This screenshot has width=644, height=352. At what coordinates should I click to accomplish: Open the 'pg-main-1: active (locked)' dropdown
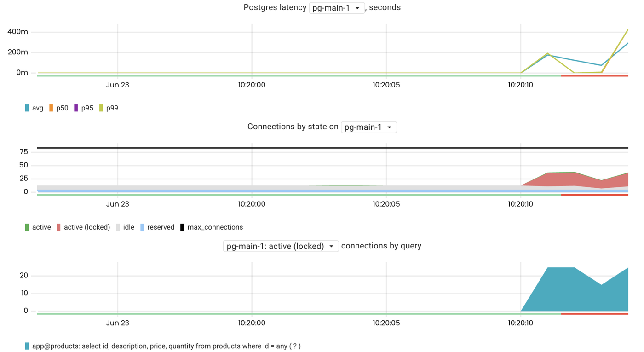(x=281, y=247)
